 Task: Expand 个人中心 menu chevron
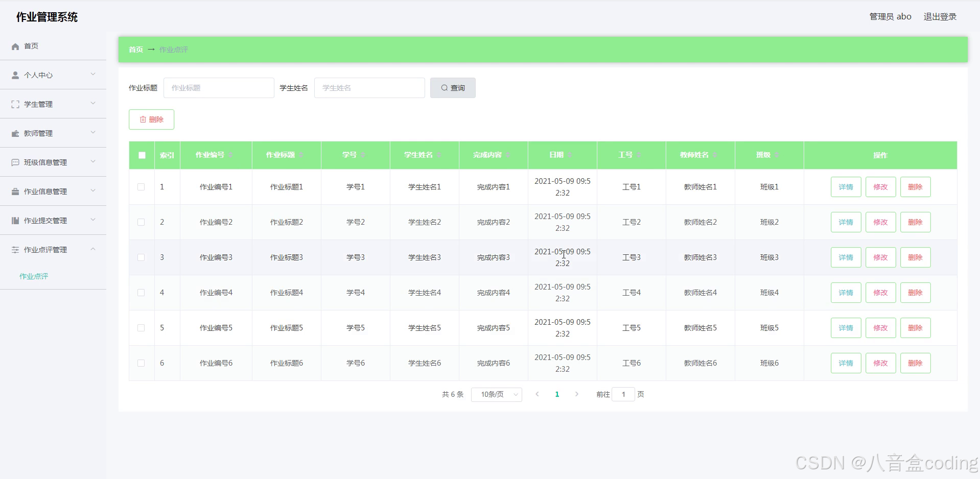pyautogui.click(x=93, y=75)
